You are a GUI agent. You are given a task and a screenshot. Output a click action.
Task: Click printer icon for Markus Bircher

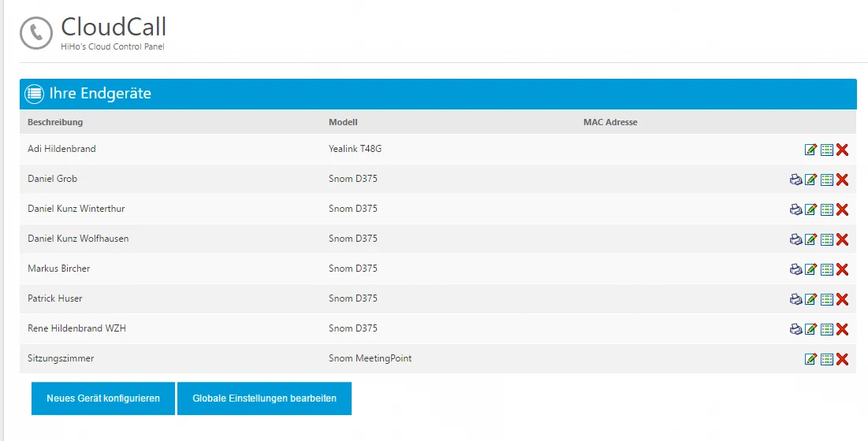coord(795,269)
